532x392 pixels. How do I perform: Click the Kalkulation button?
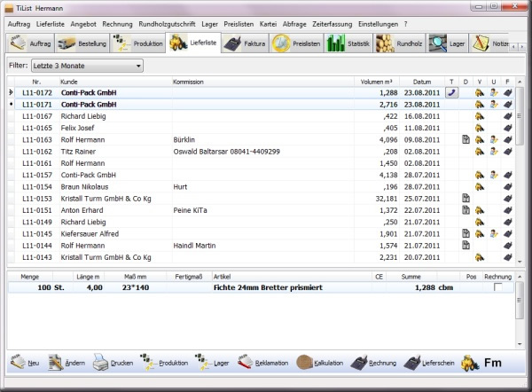click(x=319, y=363)
